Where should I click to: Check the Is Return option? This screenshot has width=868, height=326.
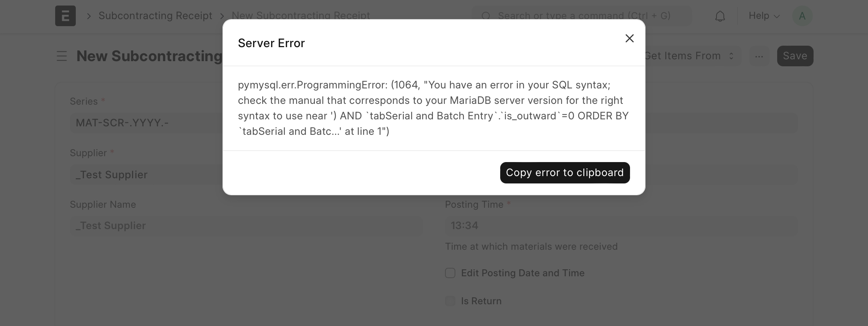pyautogui.click(x=450, y=301)
